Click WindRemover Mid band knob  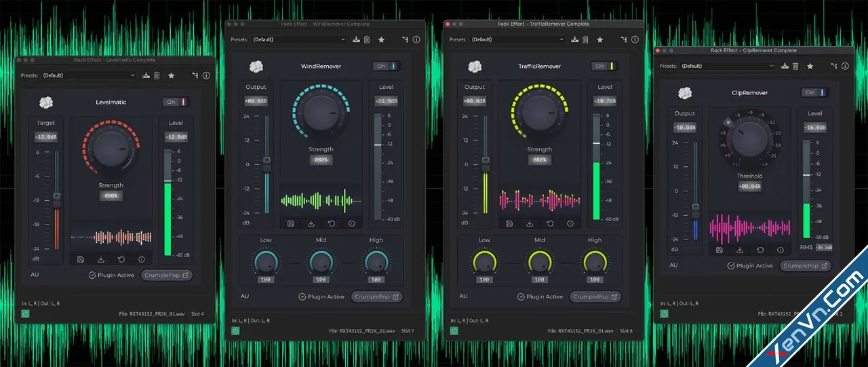click(321, 262)
